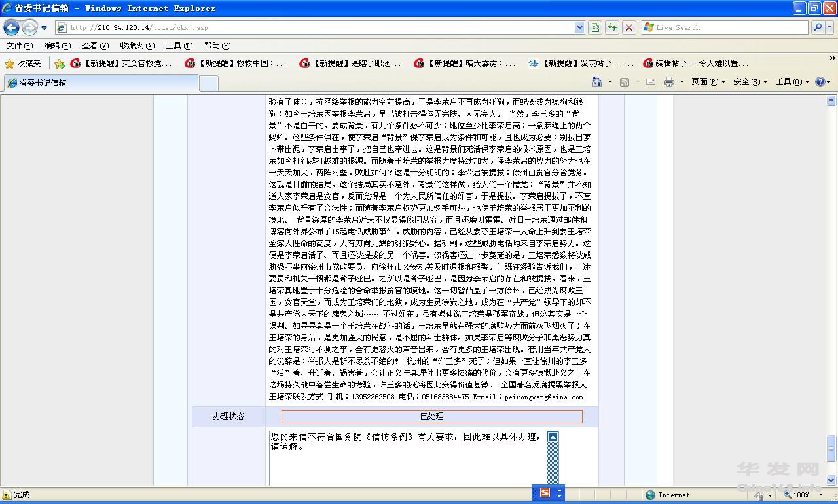This screenshot has width=838, height=504.
Task: Open favorite link 发表帖子
Action: [581, 63]
